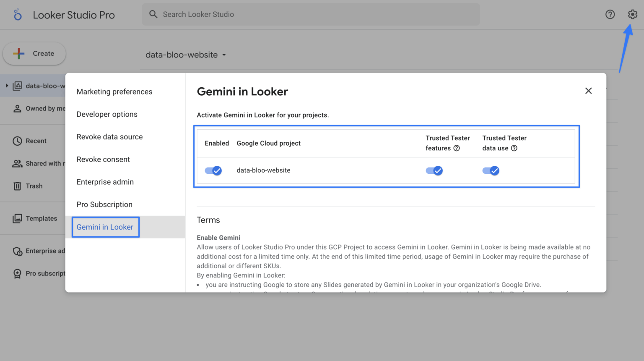This screenshot has height=361, width=644.
Task: Open the Templates gallery icon
Action: (x=17, y=218)
